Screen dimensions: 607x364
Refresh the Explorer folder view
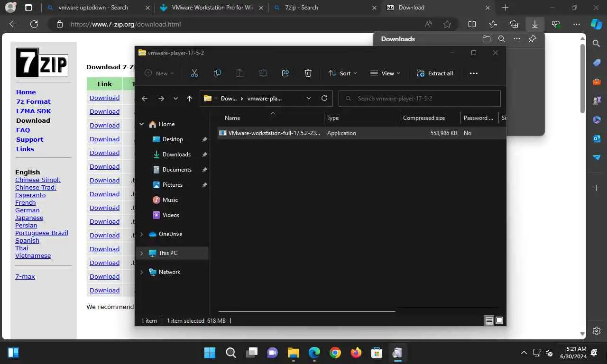324,99
